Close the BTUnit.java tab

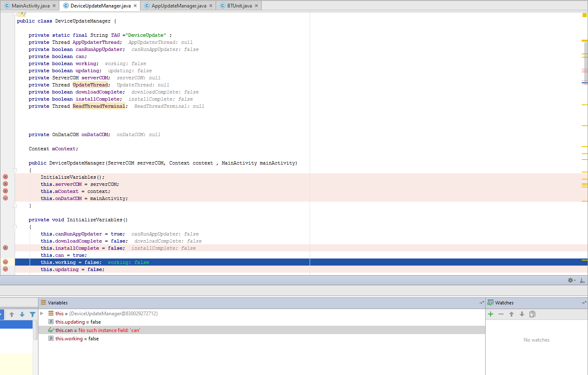pos(256,6)
